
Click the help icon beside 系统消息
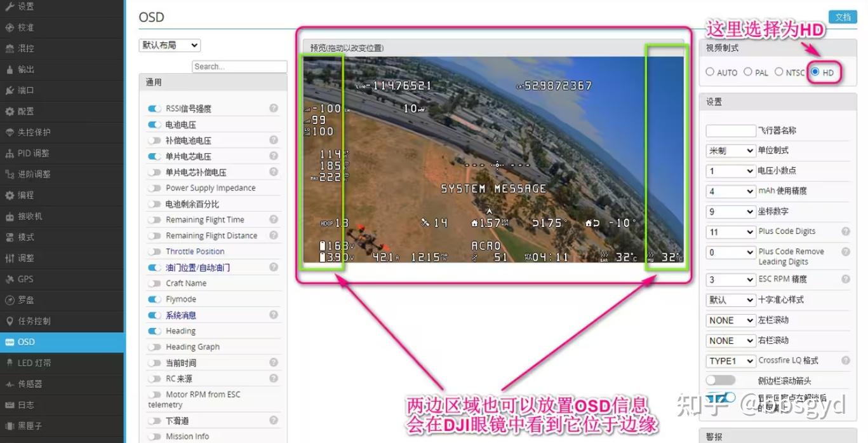(273, 315)
